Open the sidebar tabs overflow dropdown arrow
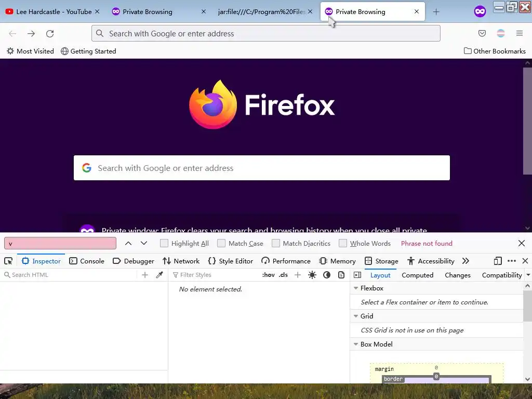Viewport: 532px width, 399px height. (528, 275)
